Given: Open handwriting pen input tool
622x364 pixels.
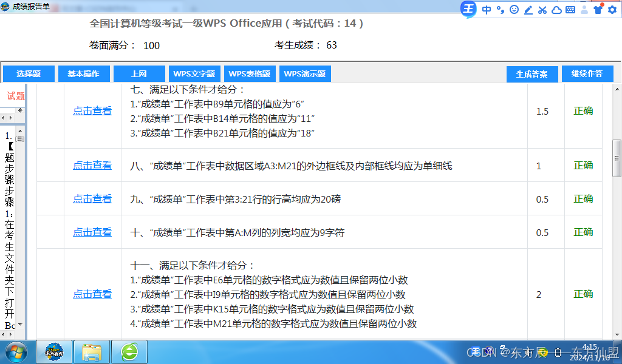Looking at the screenshot, I should [x=528, y=10].
